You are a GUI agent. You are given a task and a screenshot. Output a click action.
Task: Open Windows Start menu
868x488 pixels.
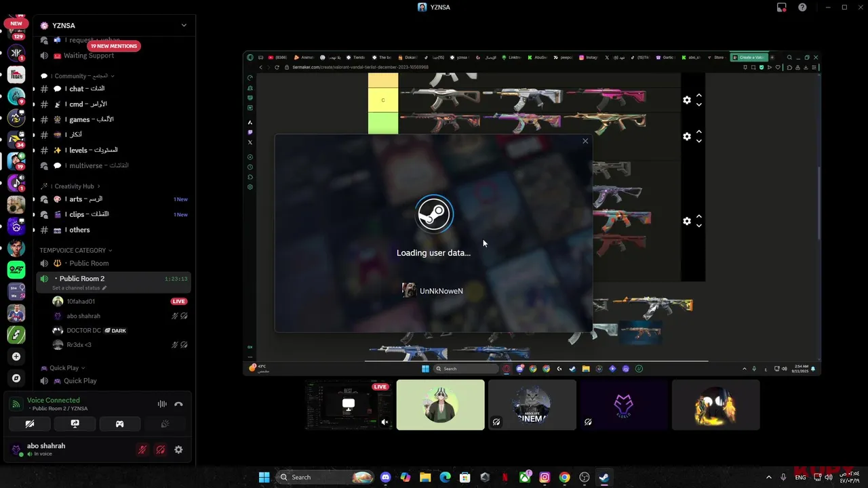tap(264, 477)
